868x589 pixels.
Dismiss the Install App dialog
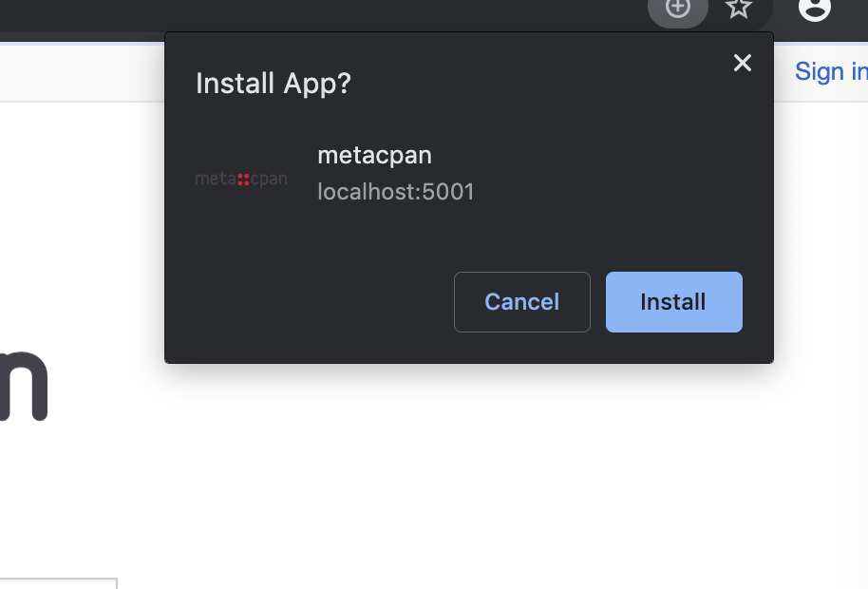click(x=742, y=63)
